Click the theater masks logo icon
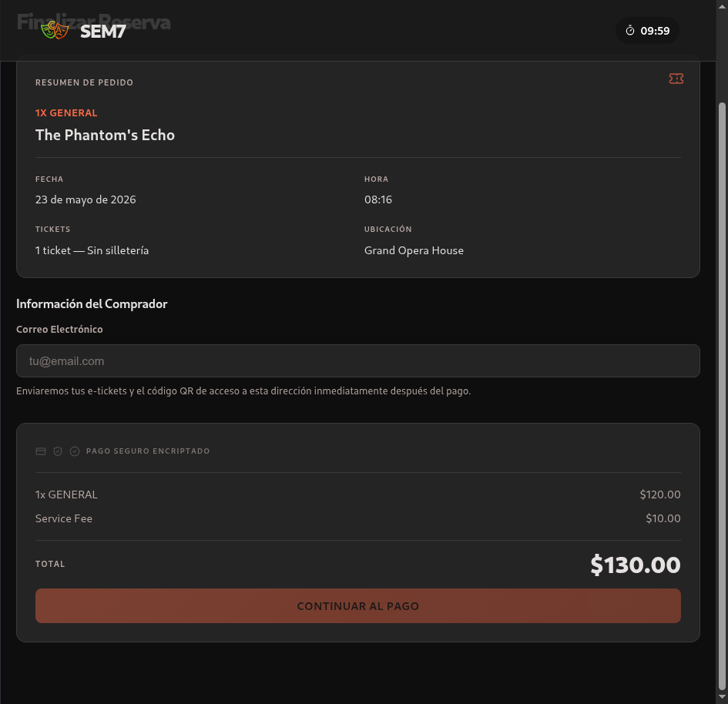 (x=55, y=31)
